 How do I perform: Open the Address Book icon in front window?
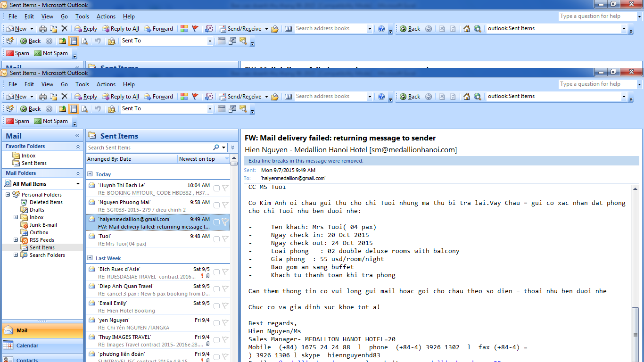tap(289, 97)
